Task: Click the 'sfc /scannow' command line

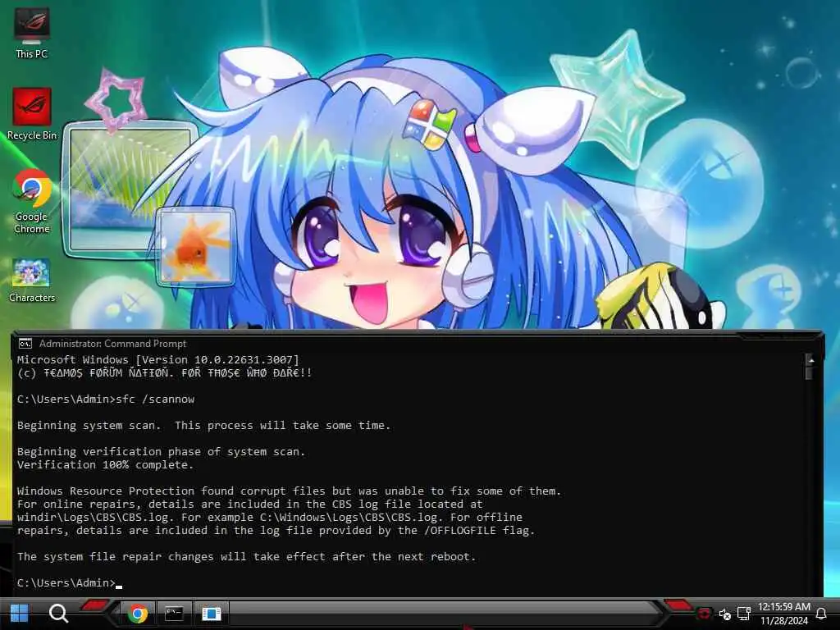Action: pyautogui.click(x=106, y=399)
